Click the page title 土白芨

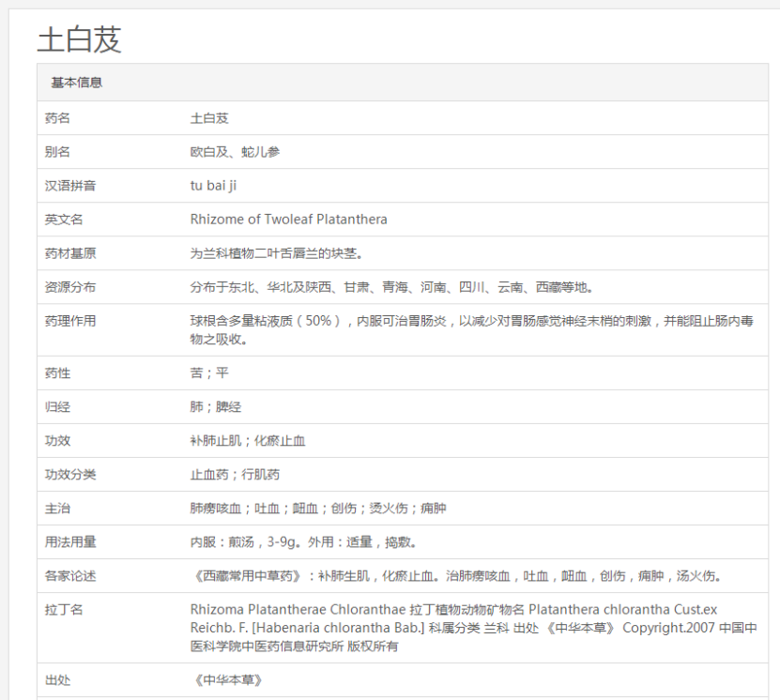click(x=79, y=39)
